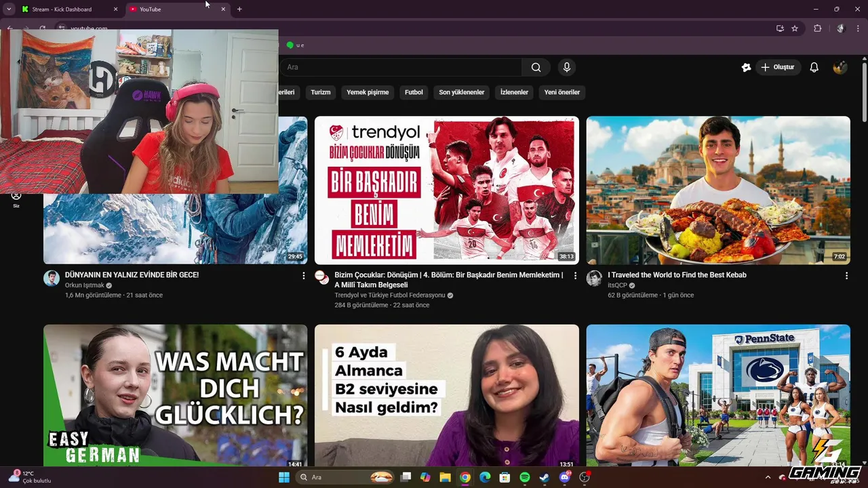Go to Trendyol ve Türkiye Futbol Federasyonu channel
Image resolution: width=868 pixels, height=488 pixels.
[390, 296]
